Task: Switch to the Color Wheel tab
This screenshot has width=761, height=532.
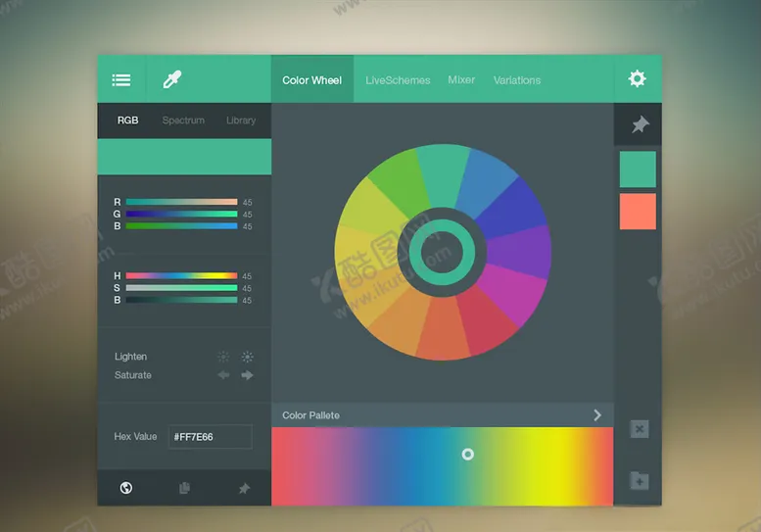Action: coord(312,79)
